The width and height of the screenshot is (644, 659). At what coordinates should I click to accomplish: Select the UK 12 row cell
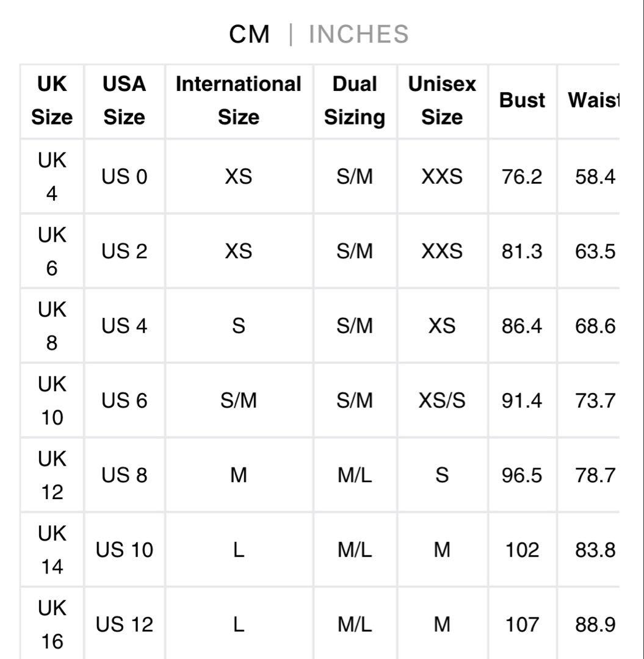[x=52, y=475]
